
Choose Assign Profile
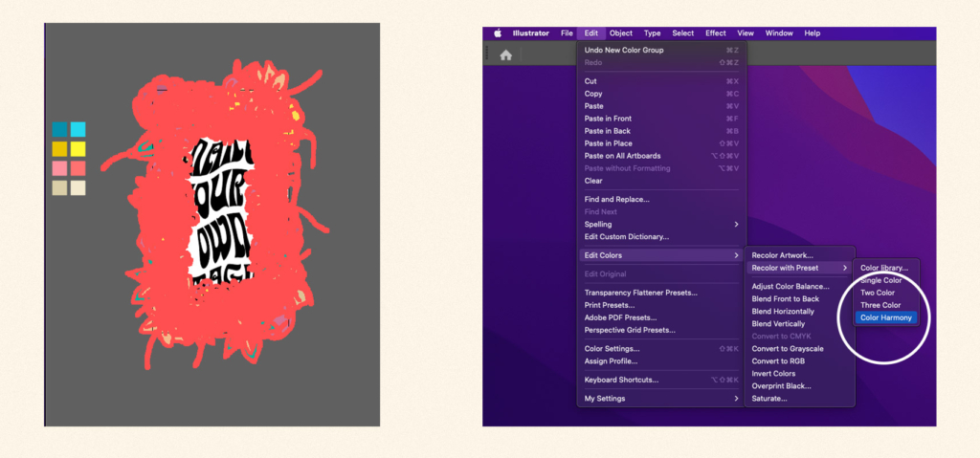click(x=662, y=361)
